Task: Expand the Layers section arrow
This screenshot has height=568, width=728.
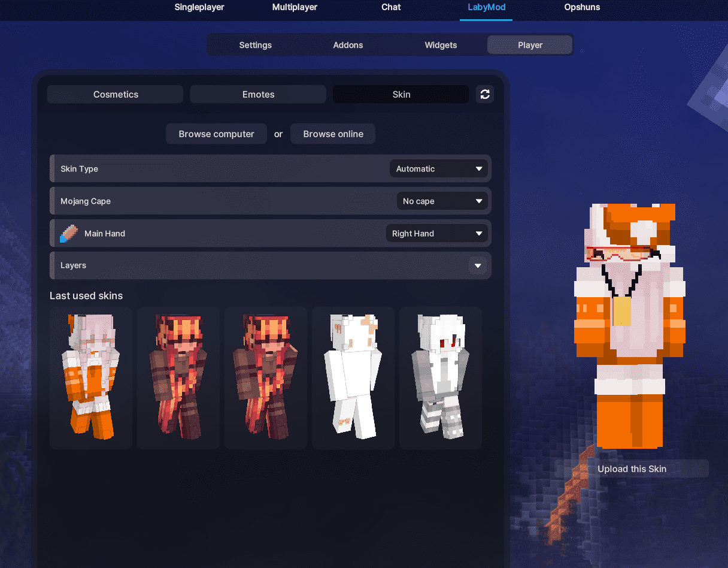Action: pos(478,265)
